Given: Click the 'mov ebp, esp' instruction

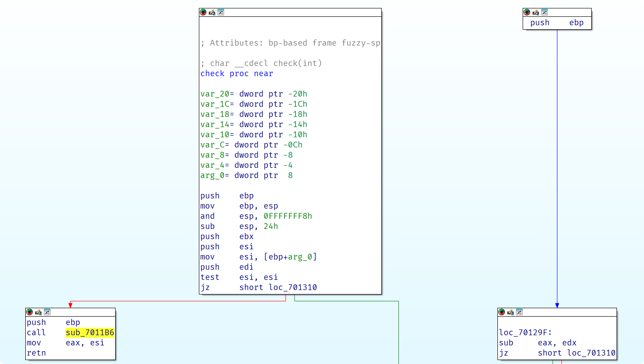Looking at the screenshot, I should (x=239, y=206).
